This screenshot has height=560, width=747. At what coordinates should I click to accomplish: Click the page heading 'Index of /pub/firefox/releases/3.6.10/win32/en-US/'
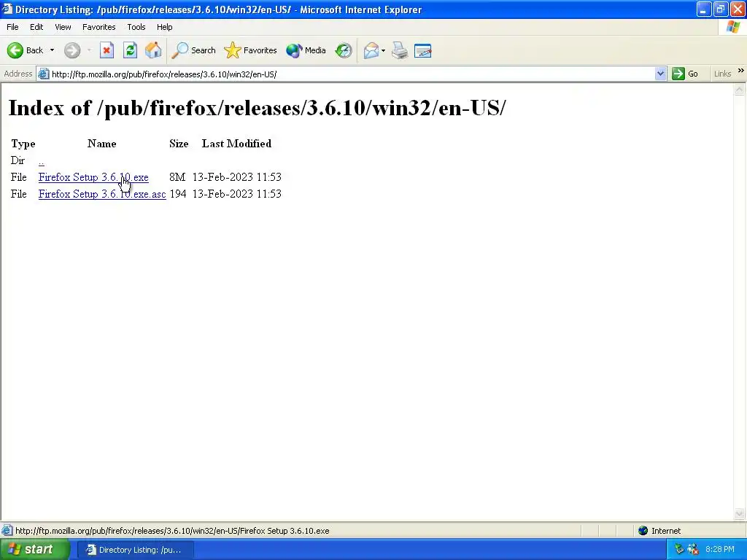(x=258, y=108)
